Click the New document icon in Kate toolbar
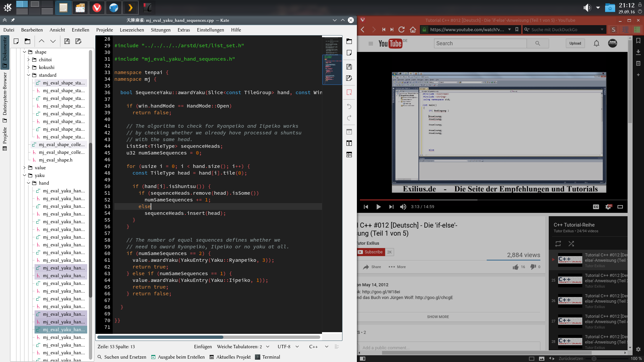Viewport: 644px width, 362px height. pos(16,41)
